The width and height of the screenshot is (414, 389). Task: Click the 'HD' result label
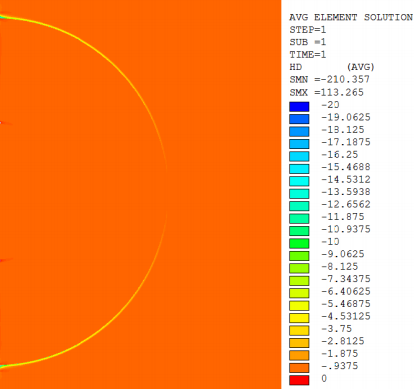tap(296, 67)
